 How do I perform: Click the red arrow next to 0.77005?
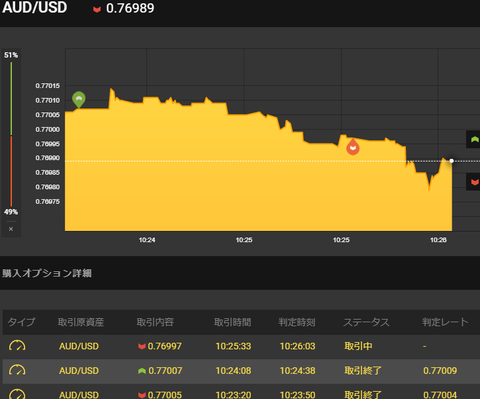click(x=142, y=395)
